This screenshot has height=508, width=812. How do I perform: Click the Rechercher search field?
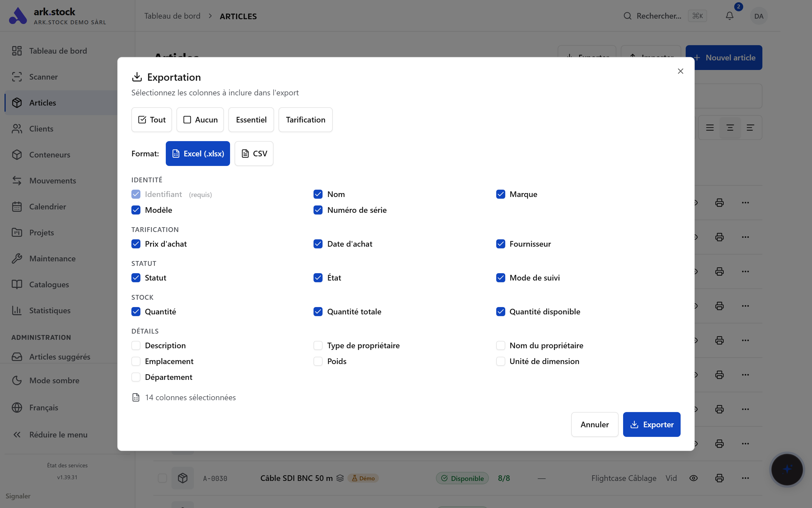665,16
